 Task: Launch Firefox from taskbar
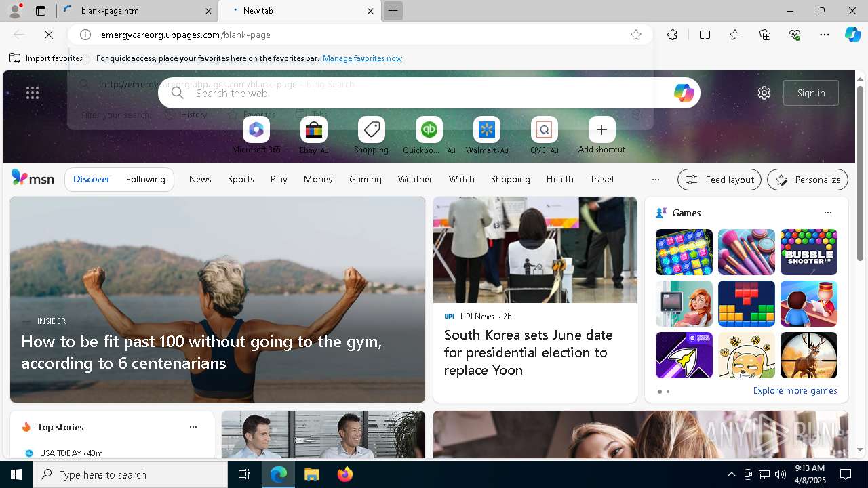pos(345,474)
